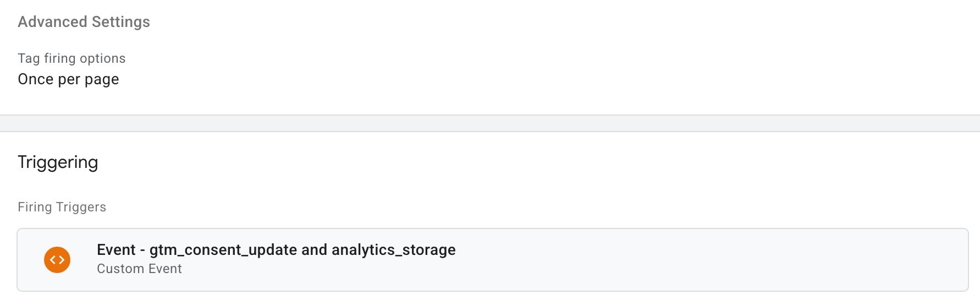Viewport: 980px width, 305px height.
Task: Click the word 'Event' starting the trigger title
Action: [116, 250]
